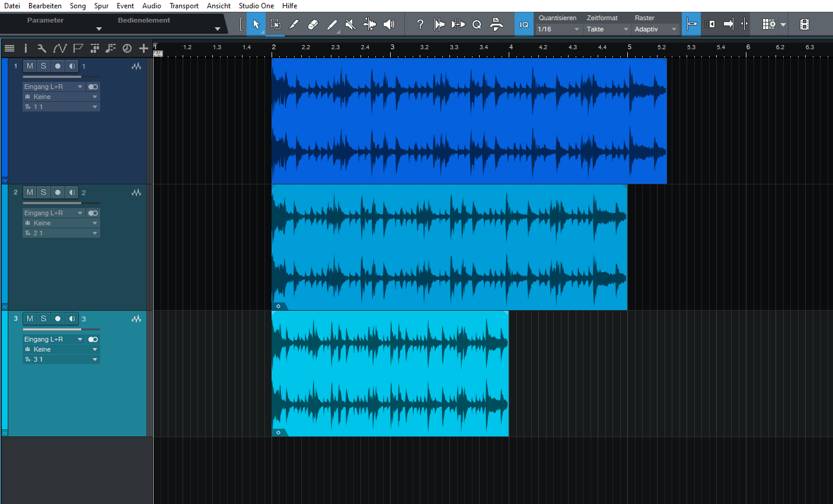Select the audio clip on track 3
The width and height of the screenshot is (833, 504).
[x=390, y=374]
